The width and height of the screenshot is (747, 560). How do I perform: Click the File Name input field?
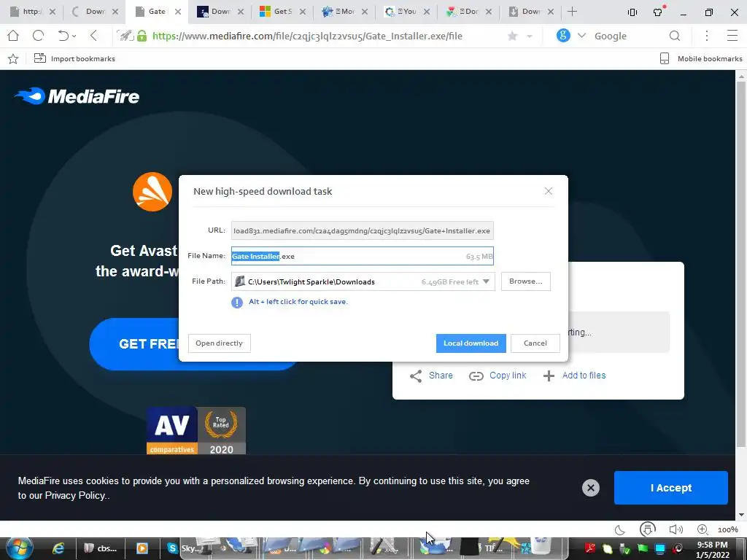[x=362, y=256]
